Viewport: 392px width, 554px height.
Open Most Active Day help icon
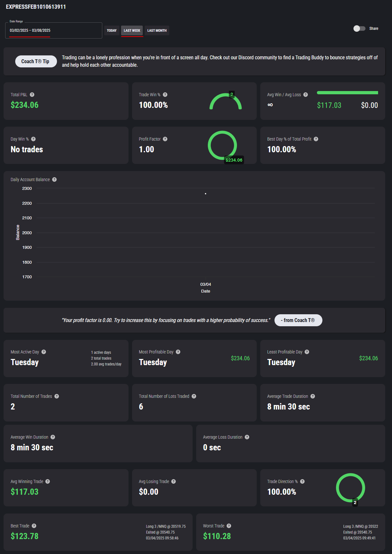point(44,352)
